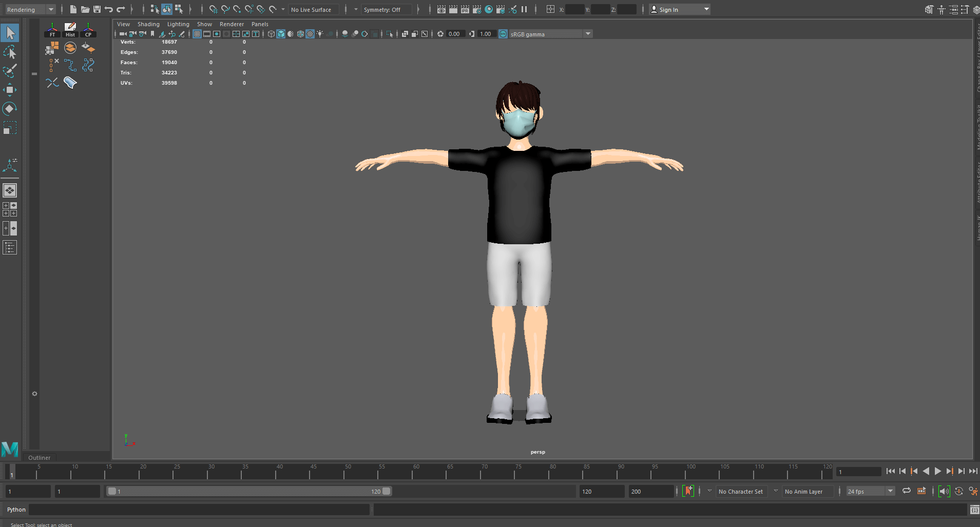980x527 pixels.
Task: Toggle smooth shade all in viewport
Action: coord(281,34)
